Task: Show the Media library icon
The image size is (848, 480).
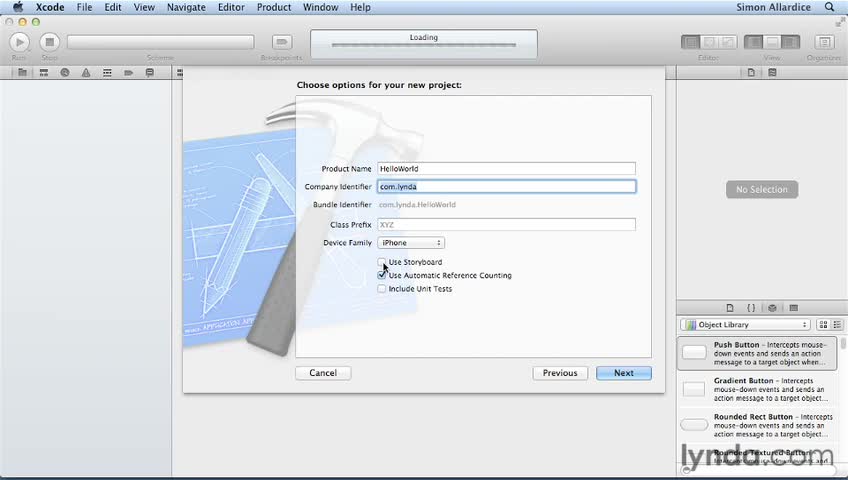Action: [x=793, y=308]
